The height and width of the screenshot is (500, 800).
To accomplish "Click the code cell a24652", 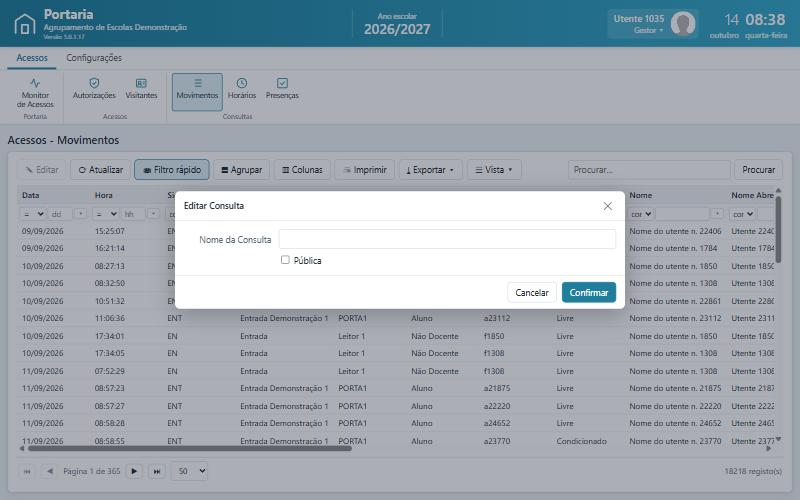I will 497,423.
